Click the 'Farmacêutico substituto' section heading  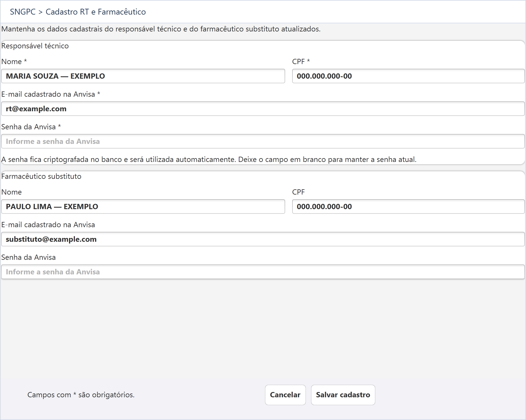(41, 176)
